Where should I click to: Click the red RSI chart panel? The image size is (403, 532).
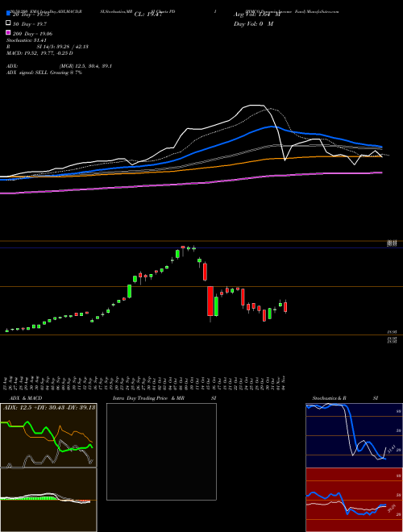[354, 500]
